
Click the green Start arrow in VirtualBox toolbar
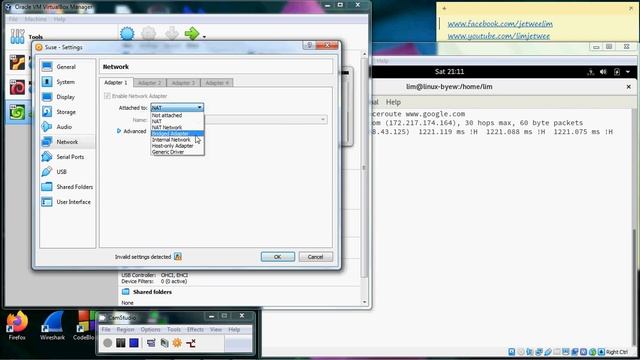(191, 33)
